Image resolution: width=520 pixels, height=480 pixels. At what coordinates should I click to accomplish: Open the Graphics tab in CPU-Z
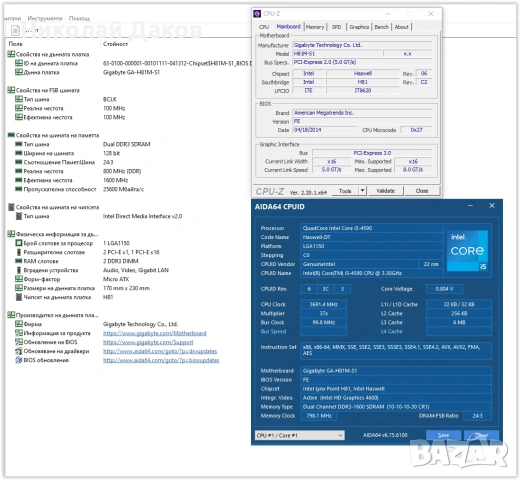[359, 27]
